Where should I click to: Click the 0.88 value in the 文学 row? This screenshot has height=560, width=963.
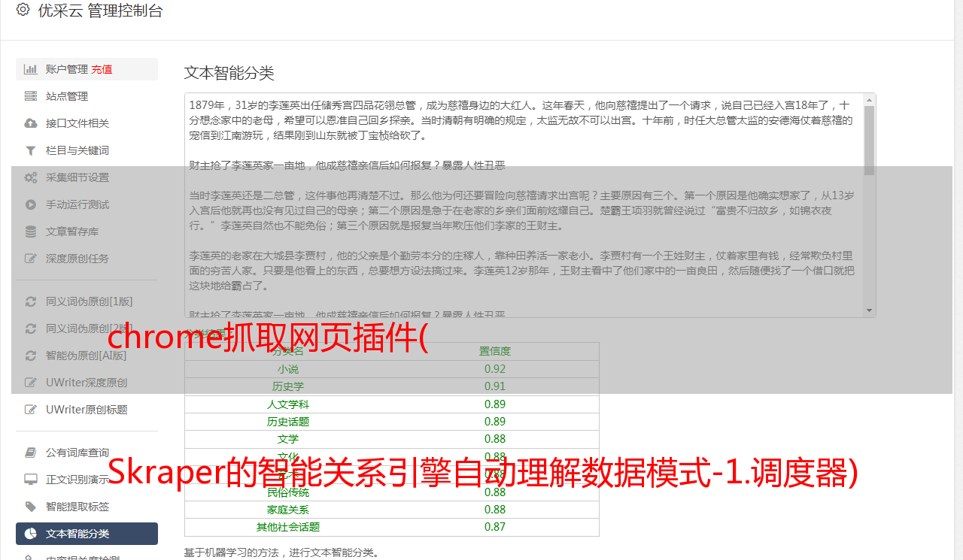495,439
